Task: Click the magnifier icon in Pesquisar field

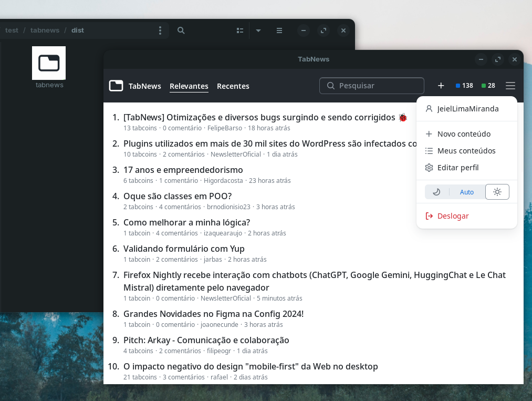Action: click(331, 86)
